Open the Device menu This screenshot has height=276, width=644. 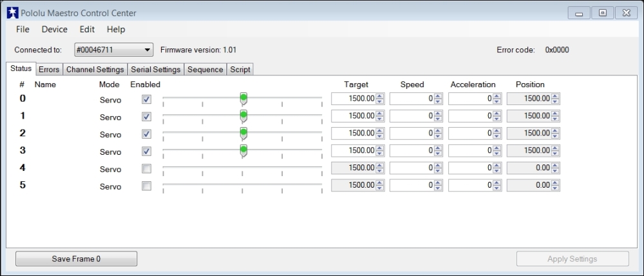(x=55, y=29)
